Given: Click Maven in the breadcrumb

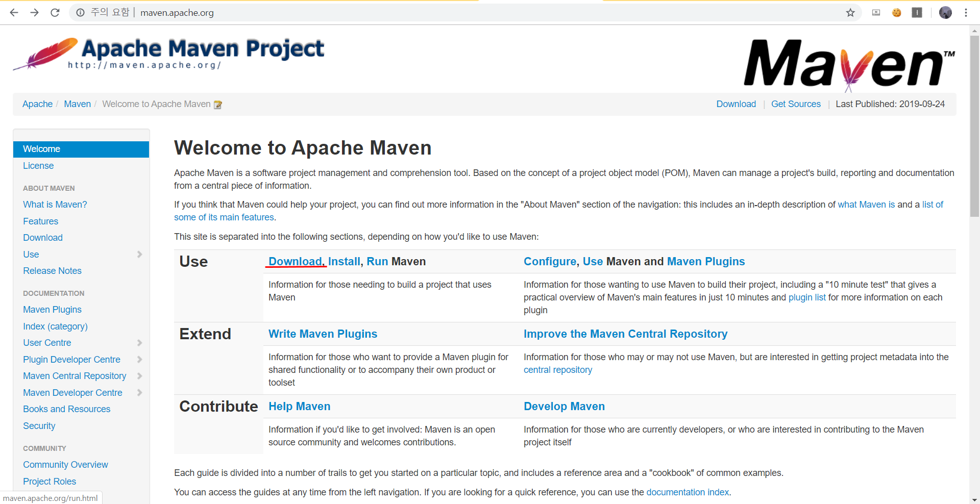Looking at the screenshot, I should [78, 104].
